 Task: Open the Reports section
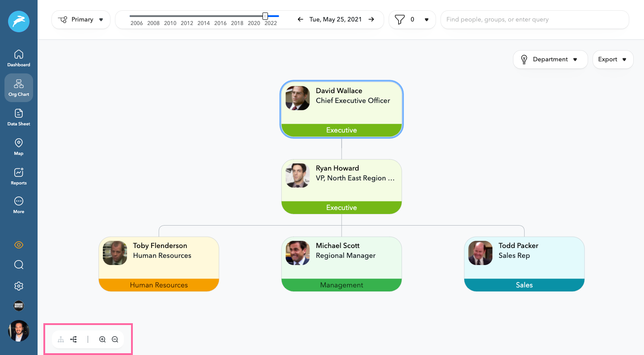pos(18,176)
